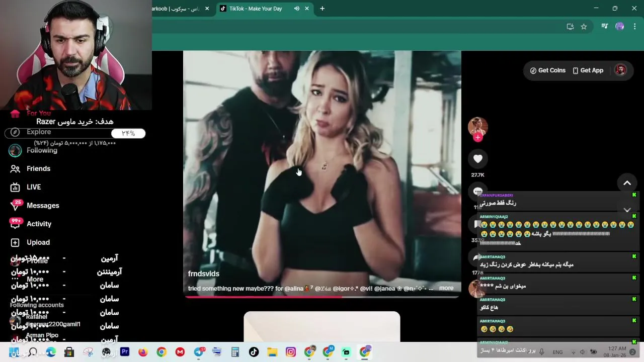
Task: Open frndsvids creator username link
Action: (x=204, y=274)
